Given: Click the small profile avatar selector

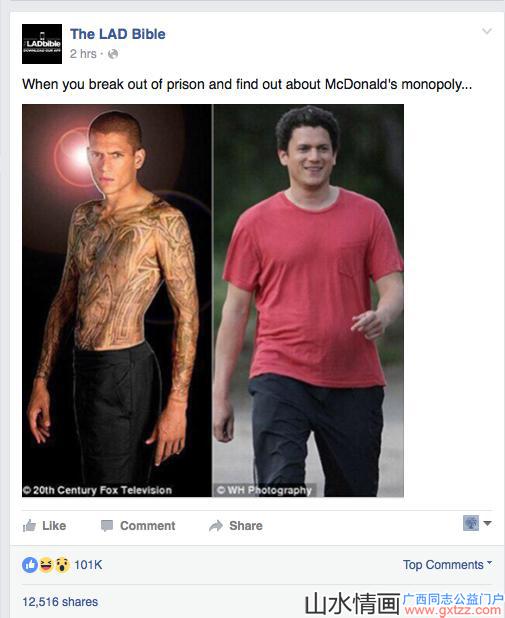Looking at the screenshot, I should [471, 523].
